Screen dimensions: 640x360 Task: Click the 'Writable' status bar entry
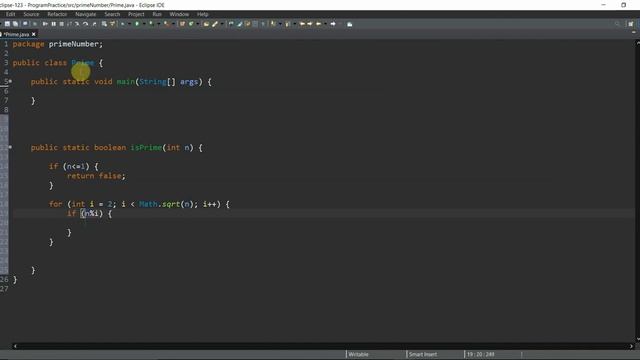click(358, 354)
